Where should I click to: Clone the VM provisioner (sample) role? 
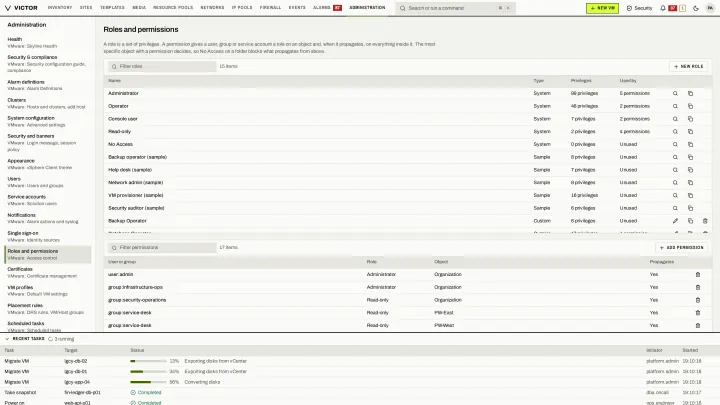(690, 195)
